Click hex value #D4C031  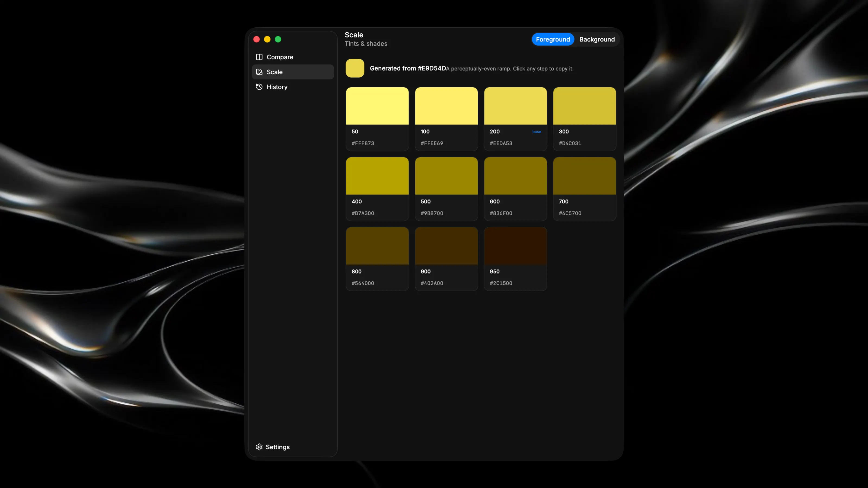click(570, 143)
